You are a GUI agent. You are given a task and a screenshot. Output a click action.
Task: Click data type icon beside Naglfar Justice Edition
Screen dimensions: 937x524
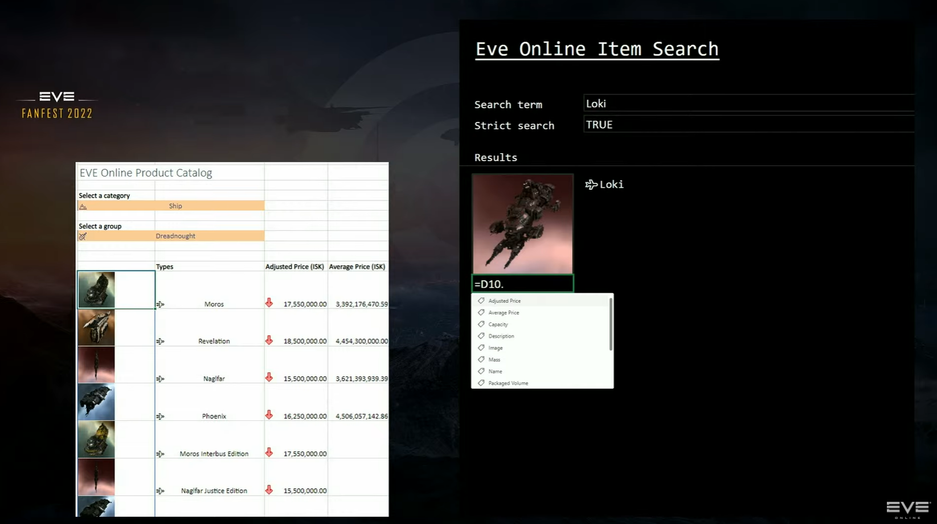160,491
